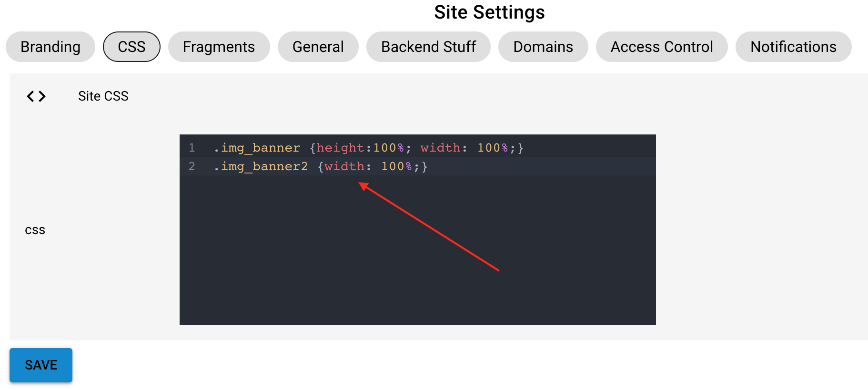
Task: Go to the General tab
Action: [x=318, y=47]
